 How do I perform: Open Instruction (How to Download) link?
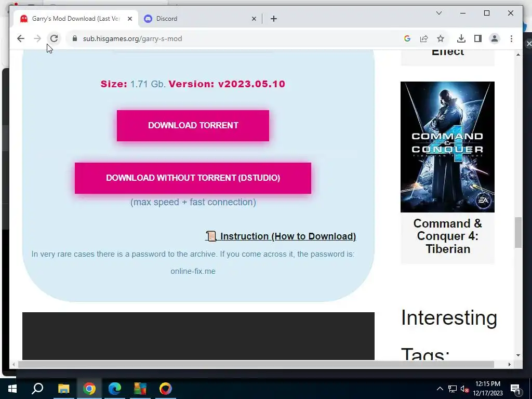[x=281, y=236]
